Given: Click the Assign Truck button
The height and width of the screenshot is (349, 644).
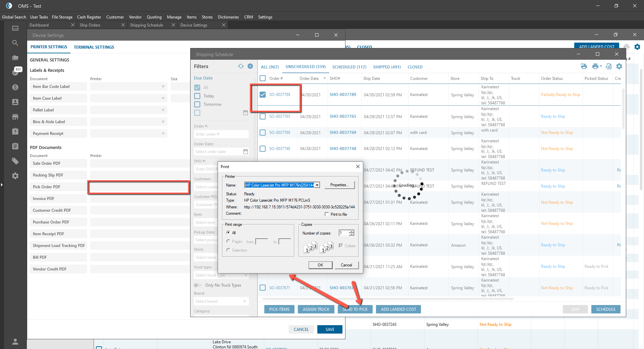Looking at the screenshot, I should (316, 309).
